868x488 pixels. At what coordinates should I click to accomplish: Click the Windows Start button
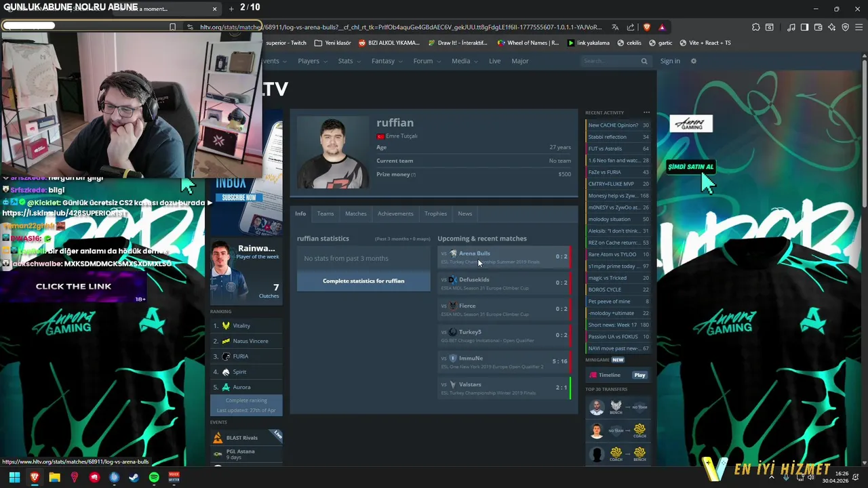[x=14, y=477]
